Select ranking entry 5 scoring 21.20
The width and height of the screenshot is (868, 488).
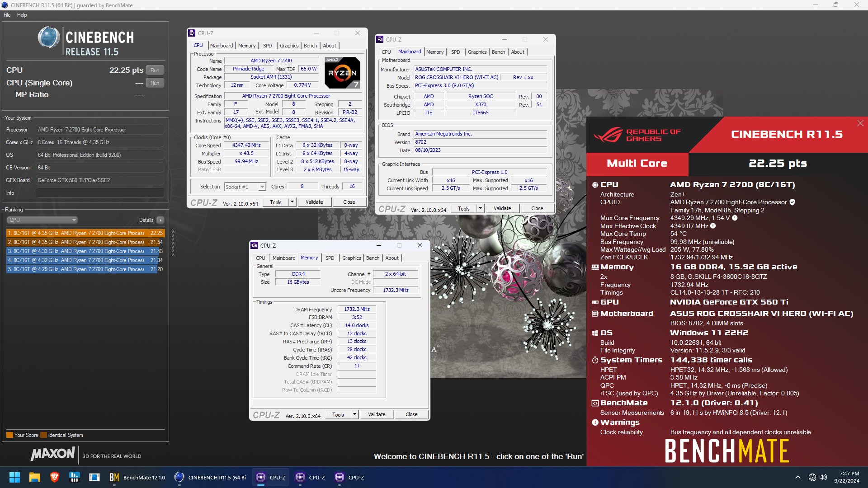click(85, 269)
